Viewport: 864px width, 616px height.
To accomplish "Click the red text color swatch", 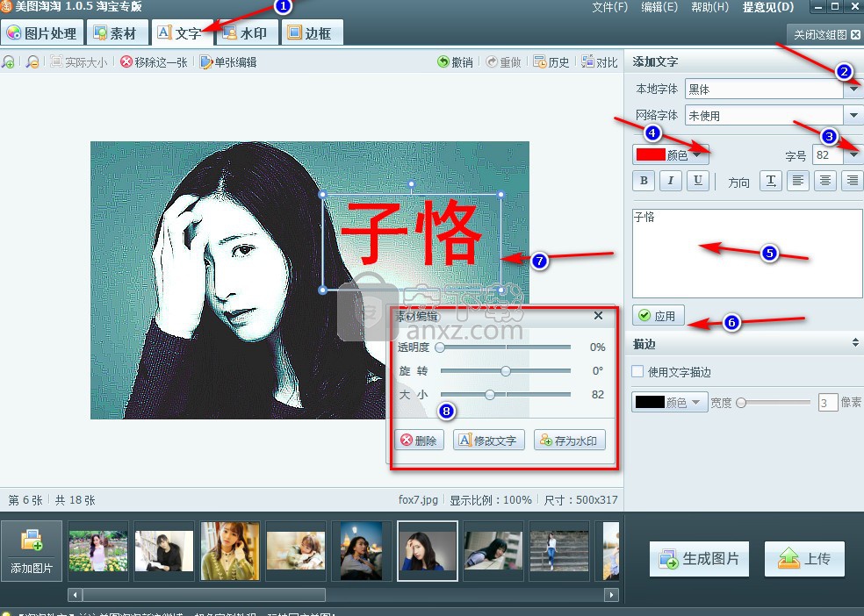I will tap(651, 154).
